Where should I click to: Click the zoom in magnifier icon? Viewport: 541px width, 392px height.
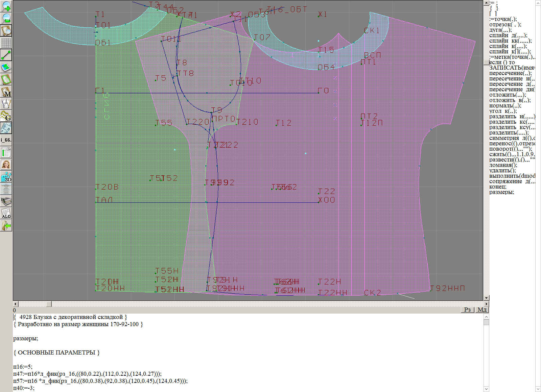coord(6,6)
